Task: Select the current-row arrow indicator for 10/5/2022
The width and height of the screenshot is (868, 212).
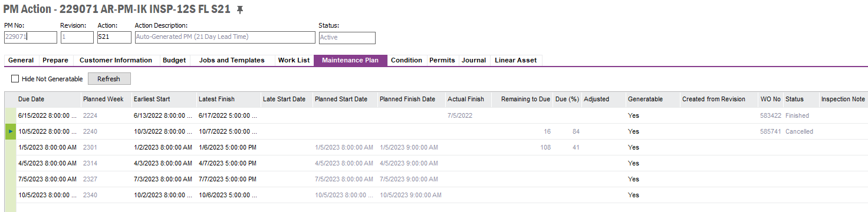Action: tap(11, 131)
